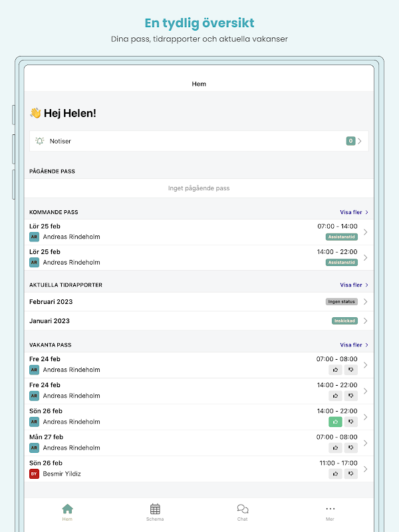Click Visa fler under Vakanta pass
Image resolution: width=399 pixels, height=532 pixels.
(354, 345)
